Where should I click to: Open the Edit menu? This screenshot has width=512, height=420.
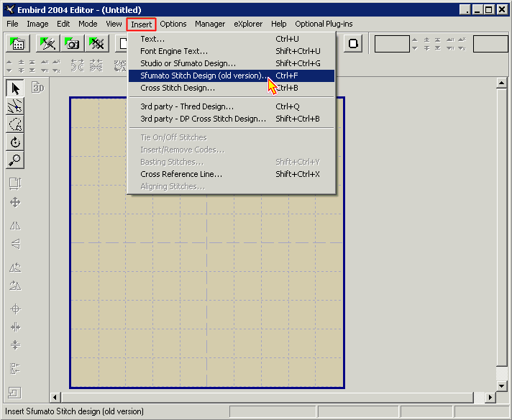[x=63, y=24]
